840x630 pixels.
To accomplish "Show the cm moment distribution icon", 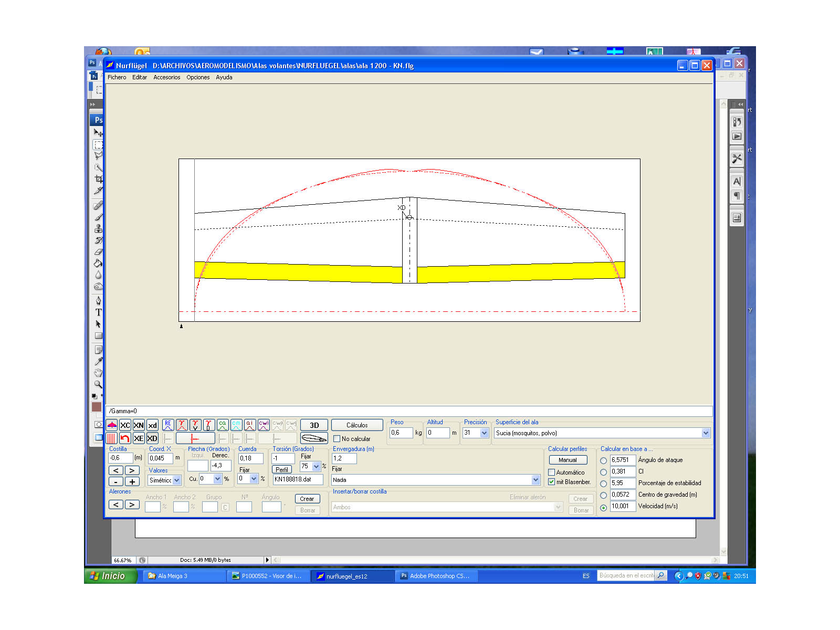I will click(236, 425).
